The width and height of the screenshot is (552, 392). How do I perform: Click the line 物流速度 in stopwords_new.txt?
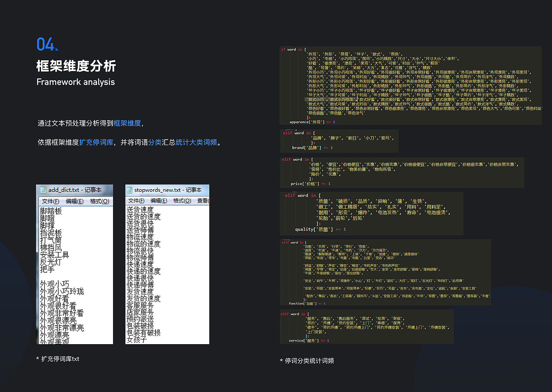(140, 237)
